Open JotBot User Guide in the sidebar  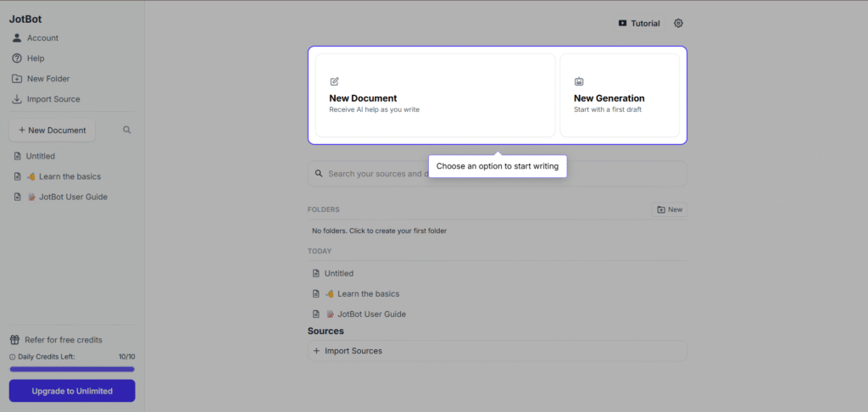pos(72,197)
